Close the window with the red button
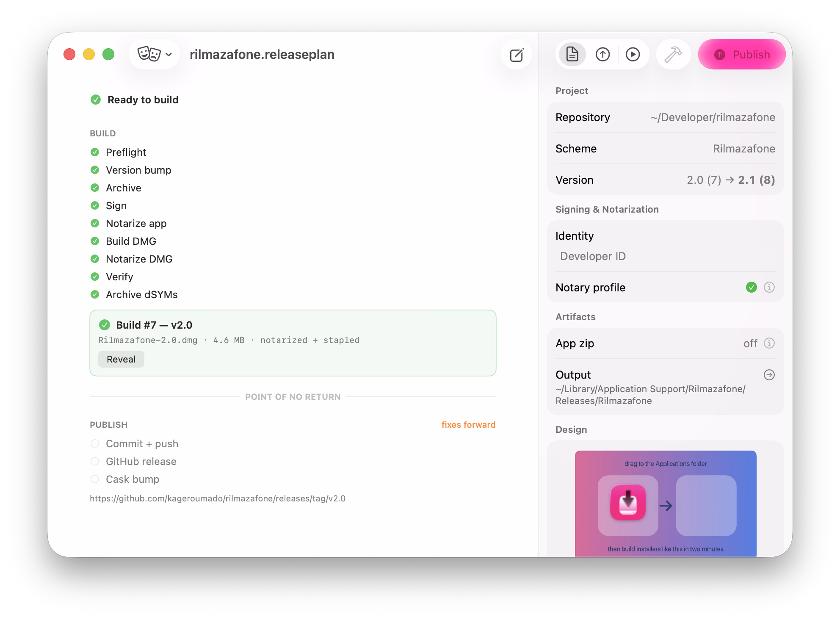This screenshot has height=620, width=840. (69, 54)
